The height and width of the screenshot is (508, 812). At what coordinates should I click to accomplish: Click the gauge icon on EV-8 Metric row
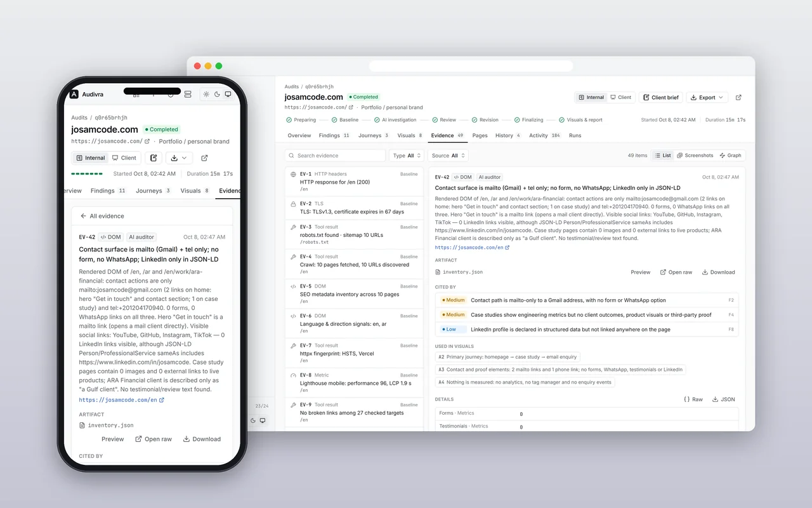293,375
